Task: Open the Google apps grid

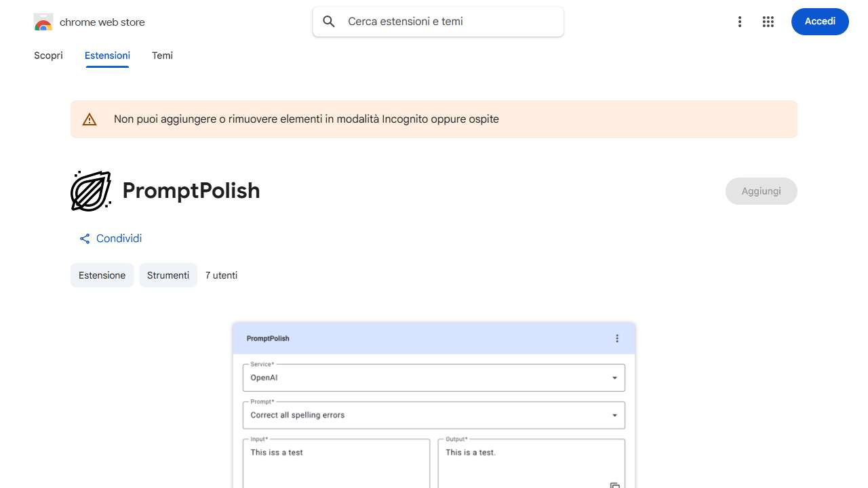Action: pos(768,21)
